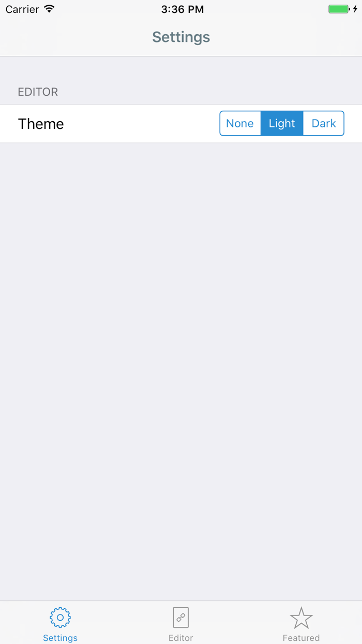Screen dimensions: 362x644
Task: Click the gray strip above the EDITOR header
Action: [181, 70]
